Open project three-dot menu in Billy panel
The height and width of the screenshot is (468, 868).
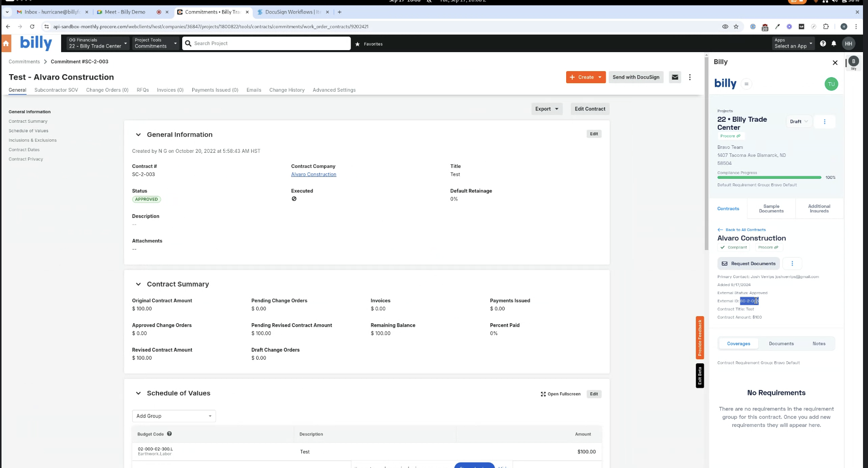point(824,121)
